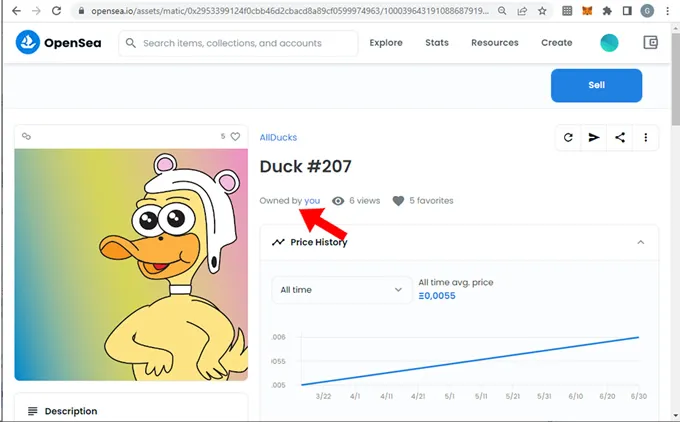Click the OpenSea logo
Screen dimensions: 680x422
tap(56, 43)
